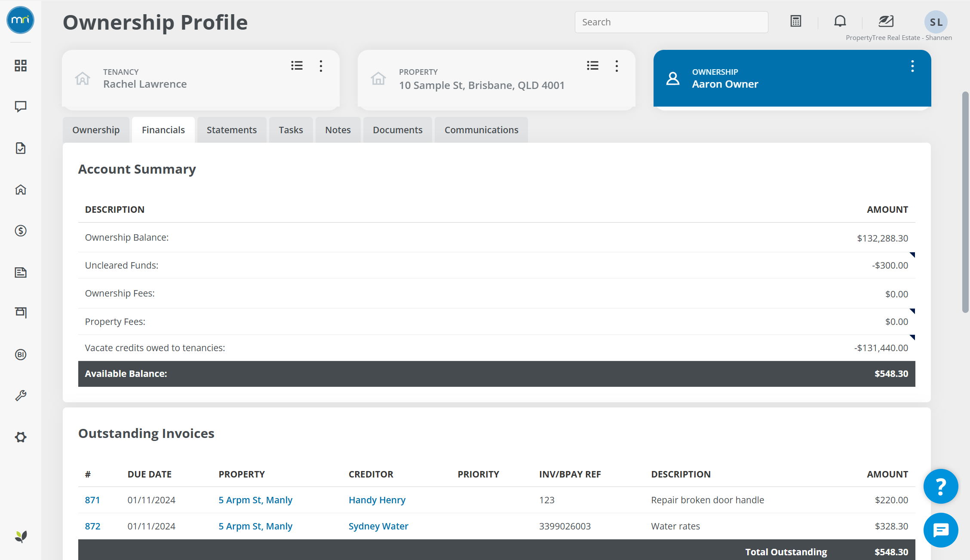The image size is (970, 560).
Task: Open the Property card list icon
Action: 592,65
